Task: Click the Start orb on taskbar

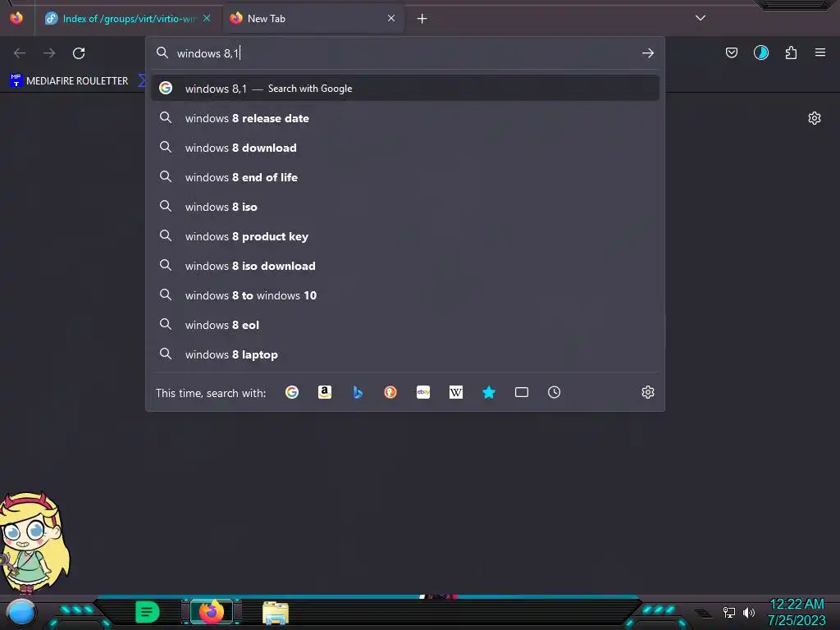Action: click(21, 612)
